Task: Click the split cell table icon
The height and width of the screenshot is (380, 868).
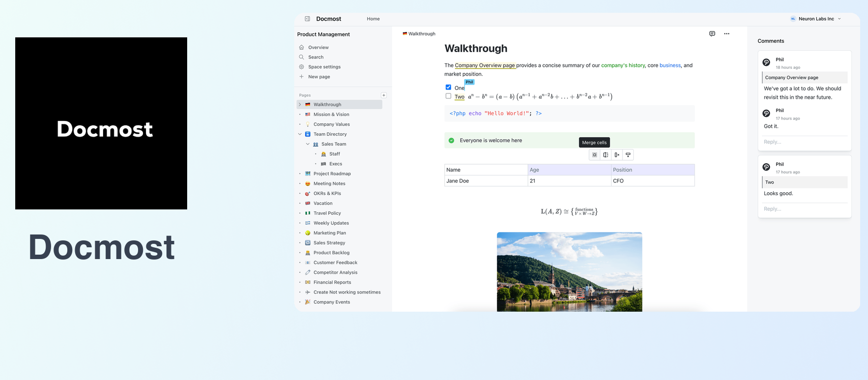Action: coord(606,155)
